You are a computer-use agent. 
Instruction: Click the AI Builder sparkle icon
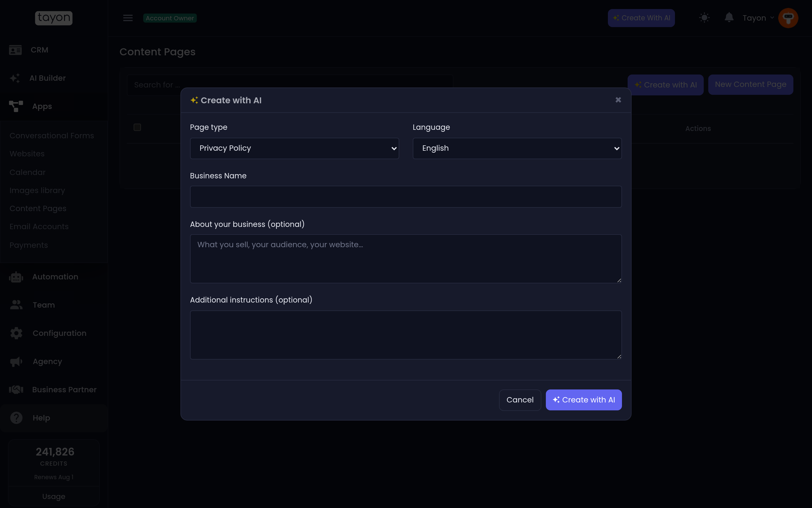click(15, 78)
